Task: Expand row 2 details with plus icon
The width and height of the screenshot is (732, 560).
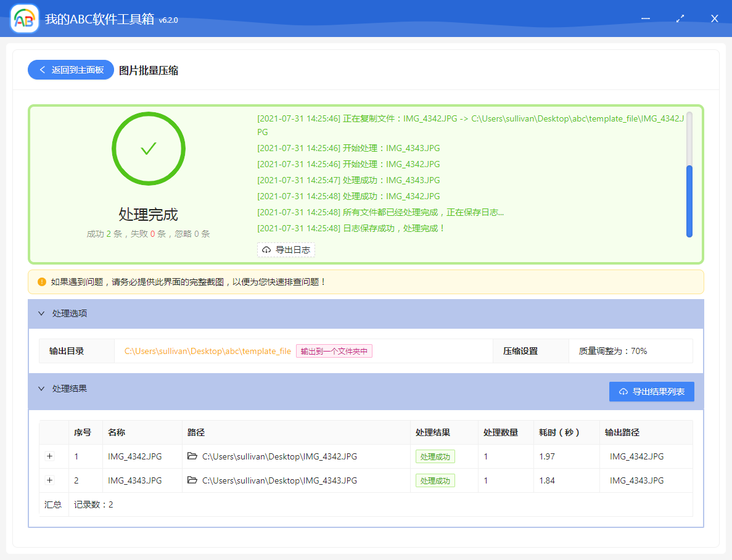Action: pos(50,480)
